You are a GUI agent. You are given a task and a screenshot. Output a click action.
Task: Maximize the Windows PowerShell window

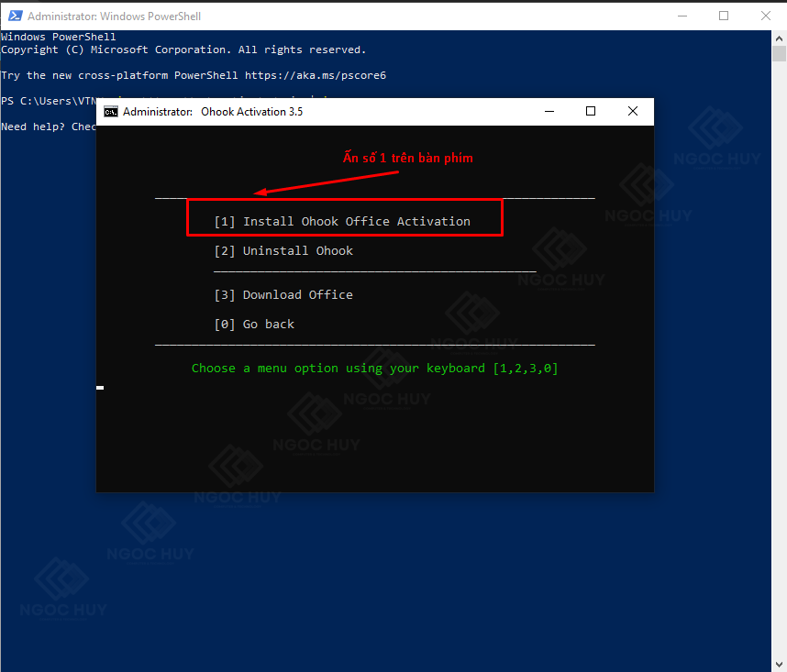[724, 17]
